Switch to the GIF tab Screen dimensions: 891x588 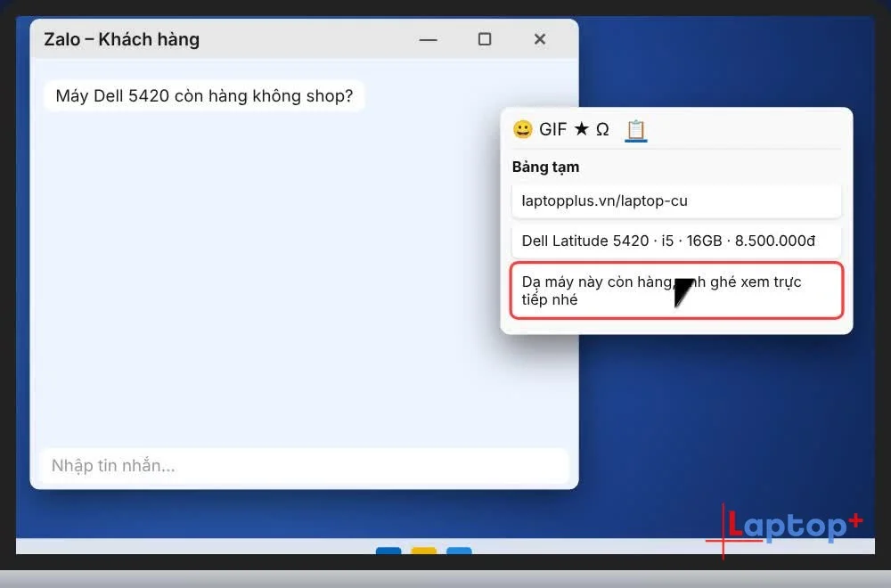click(553, 129)
